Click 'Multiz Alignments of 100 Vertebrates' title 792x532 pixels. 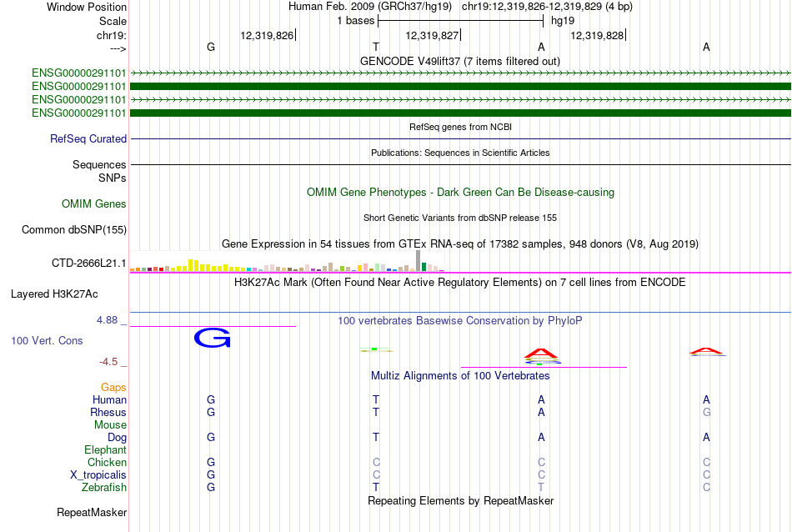460,376
